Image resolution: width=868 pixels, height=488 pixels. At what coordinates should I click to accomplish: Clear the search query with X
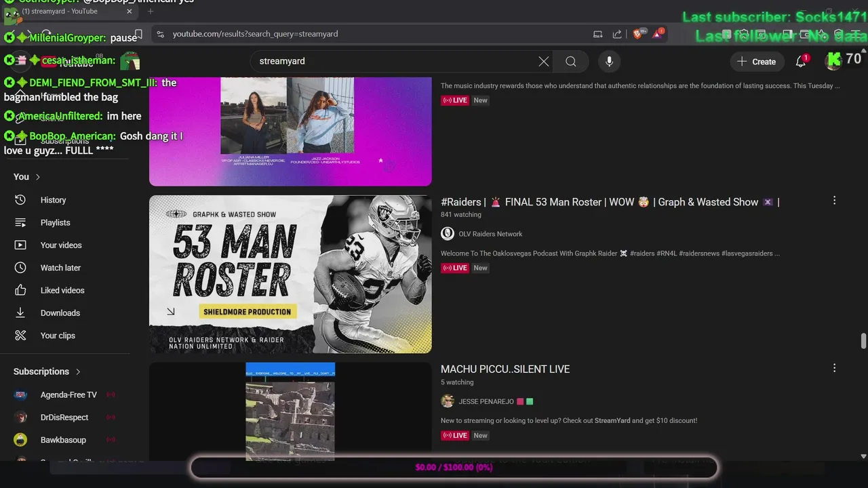pyautogui.click(x=544, y=62)
